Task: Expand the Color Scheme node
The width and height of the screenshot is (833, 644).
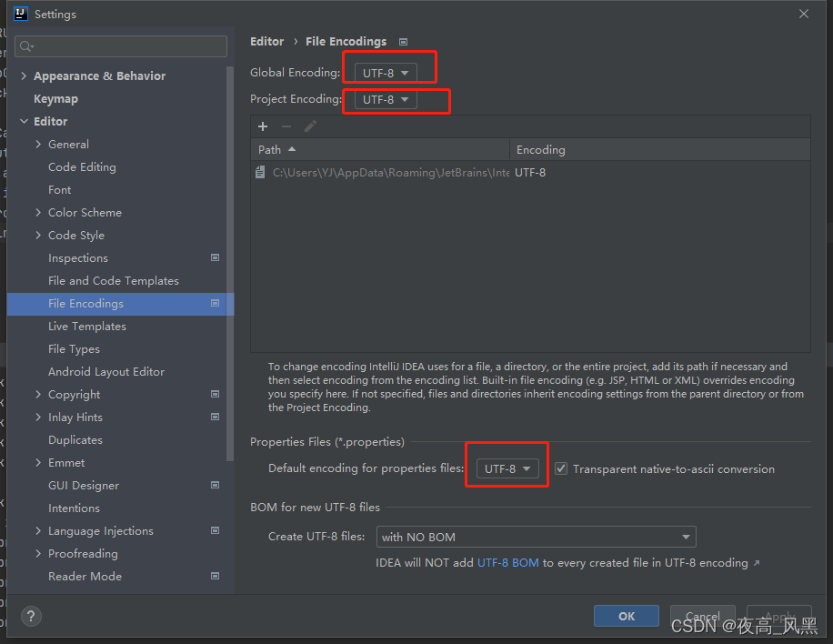Action: coord(38,213)
